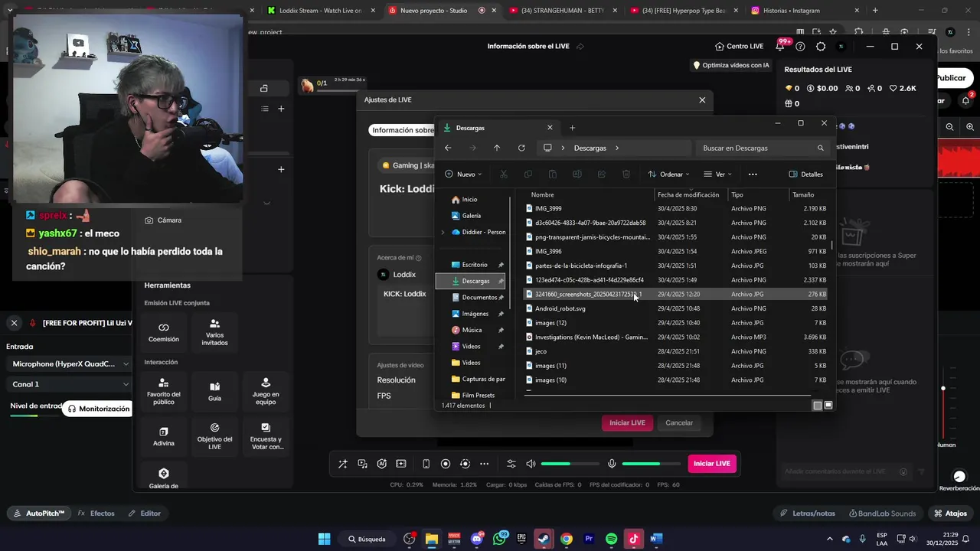980x551 pixels.
Task: Click the refresh button in File Explorer
Action: (x=521, y=148)
